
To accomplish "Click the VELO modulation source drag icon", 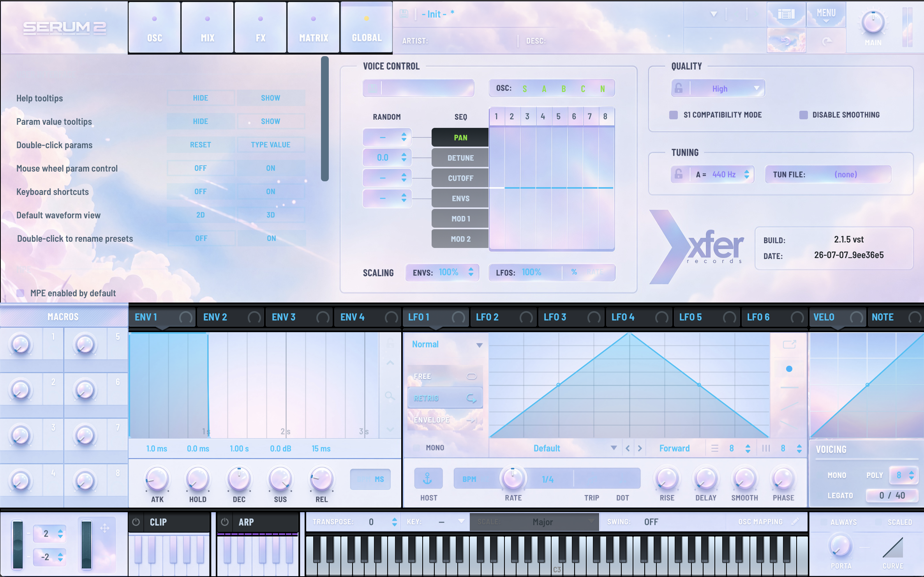I will [x=857, y=317].
